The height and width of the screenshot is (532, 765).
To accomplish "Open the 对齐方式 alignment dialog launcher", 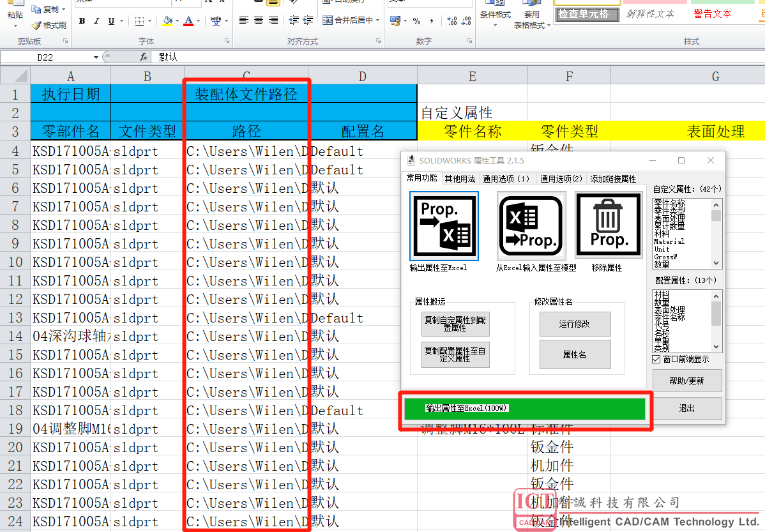I will [378, 41].
